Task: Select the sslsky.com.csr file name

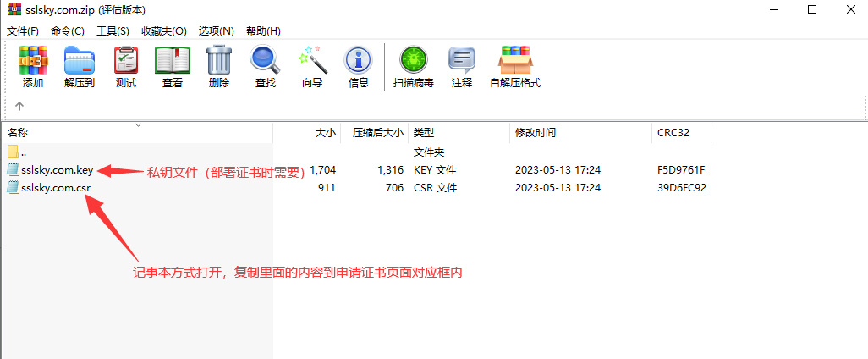Action: (x=56, y=188)
